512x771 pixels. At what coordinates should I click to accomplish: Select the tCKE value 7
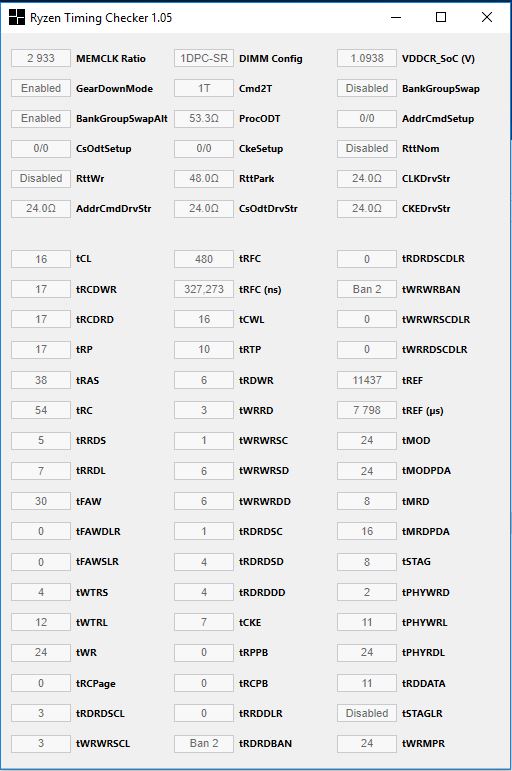[204, 622]
